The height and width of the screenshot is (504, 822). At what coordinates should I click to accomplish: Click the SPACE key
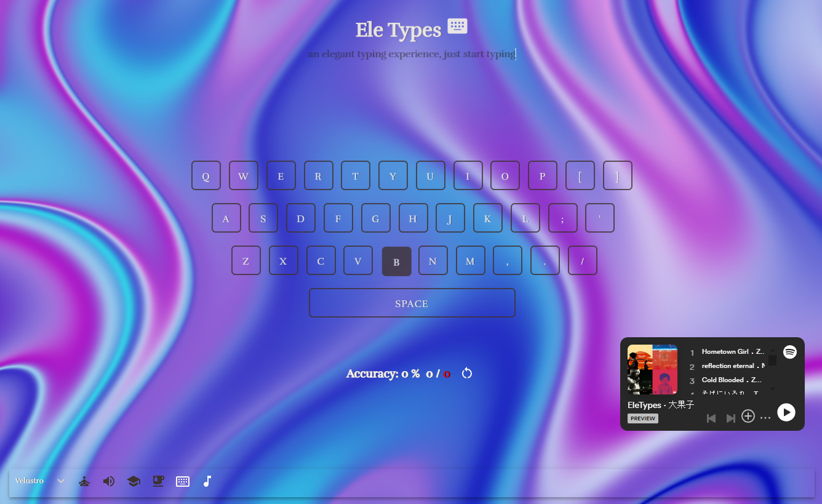tap(412, 303)
